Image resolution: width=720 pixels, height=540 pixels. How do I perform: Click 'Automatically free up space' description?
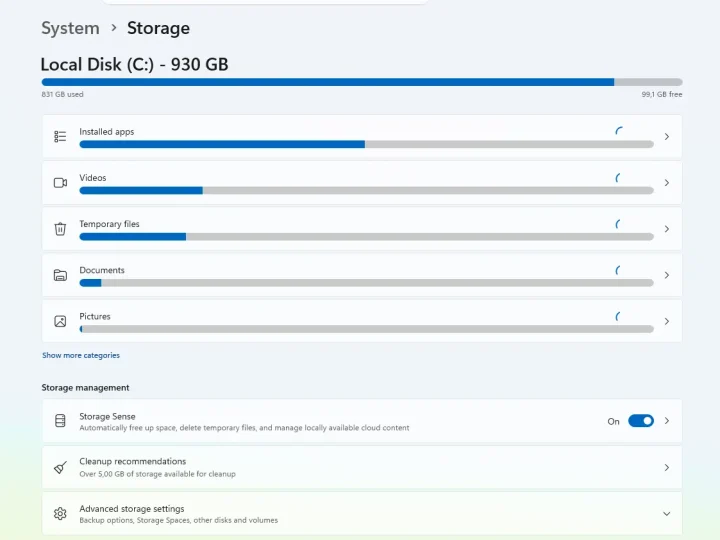pyautogui.click(x=244, y=428)
